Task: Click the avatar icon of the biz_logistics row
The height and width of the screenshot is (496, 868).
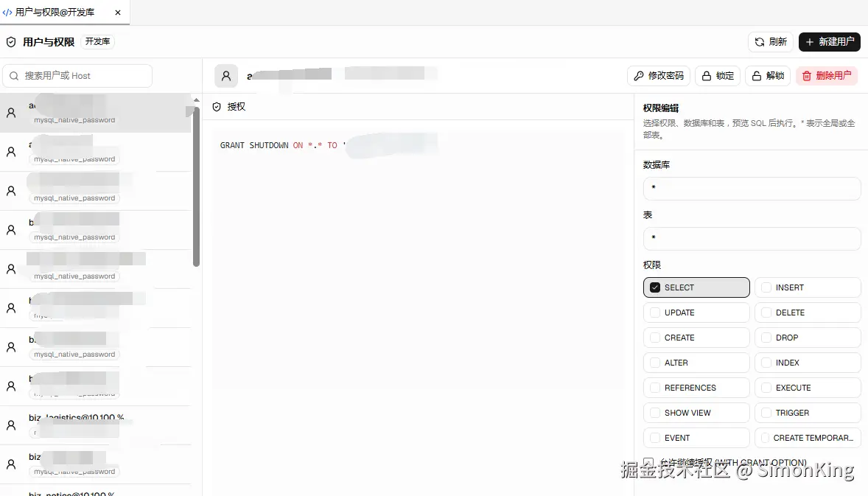Action: click(11, 425)
